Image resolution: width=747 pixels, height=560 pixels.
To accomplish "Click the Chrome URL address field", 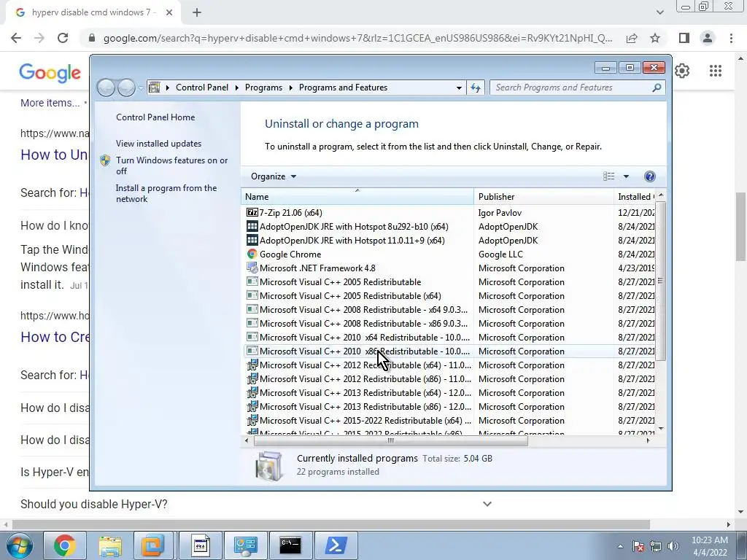I will [x=357, y=38].
